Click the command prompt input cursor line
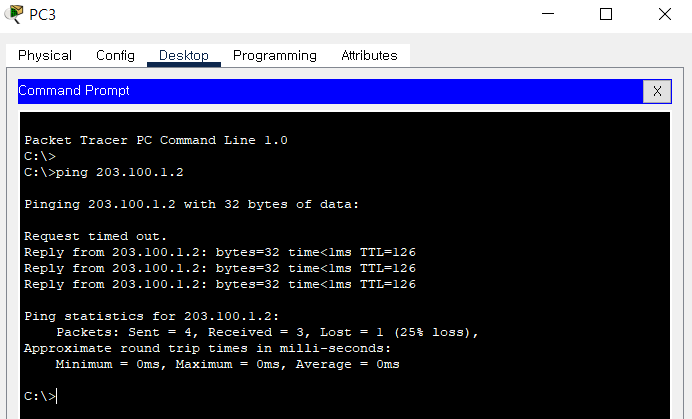The width and height of the screenshot is (692, 419). (x=41, y=396)
